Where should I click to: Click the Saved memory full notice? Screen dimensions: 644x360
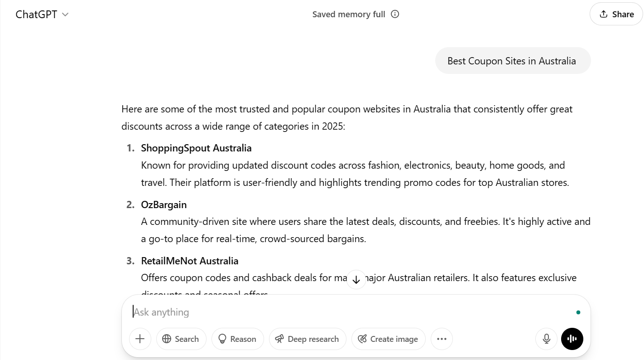point(349,14)
